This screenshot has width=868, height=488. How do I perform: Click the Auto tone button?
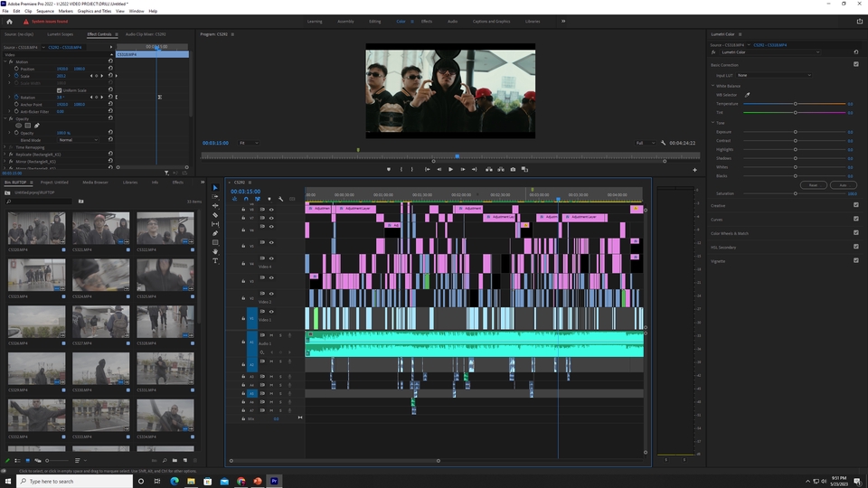[843, 184]
